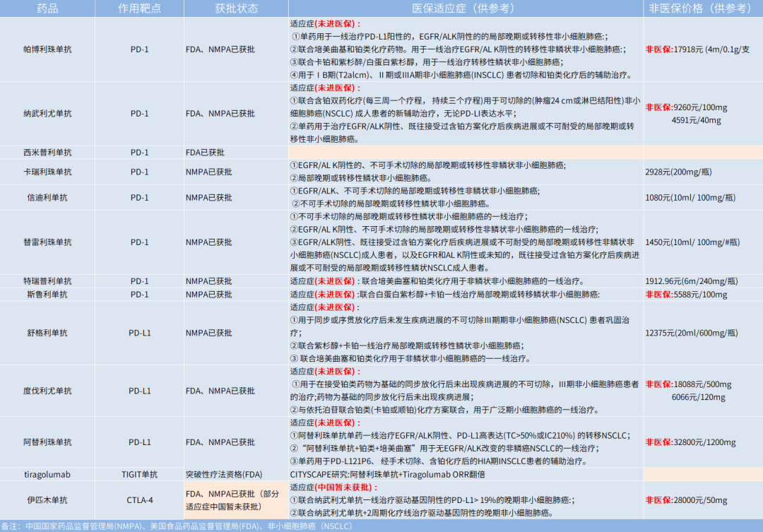Select the price 4591元/40mg
The height and width of the screenshot is (532, 763).
[697, 120]
